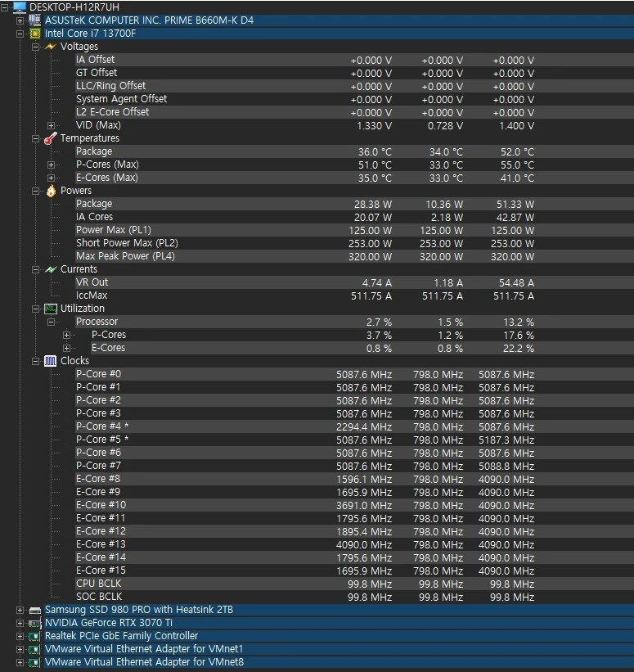Click the Utilization graph icon
The width and height of the screenshot is (634, 672).
(51, 309)
